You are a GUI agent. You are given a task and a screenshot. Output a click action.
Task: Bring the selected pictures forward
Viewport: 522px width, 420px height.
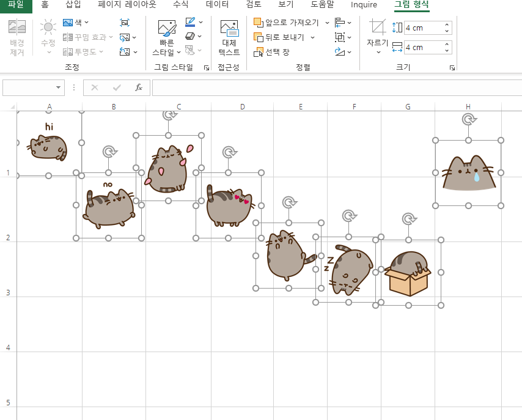(284, 22)
